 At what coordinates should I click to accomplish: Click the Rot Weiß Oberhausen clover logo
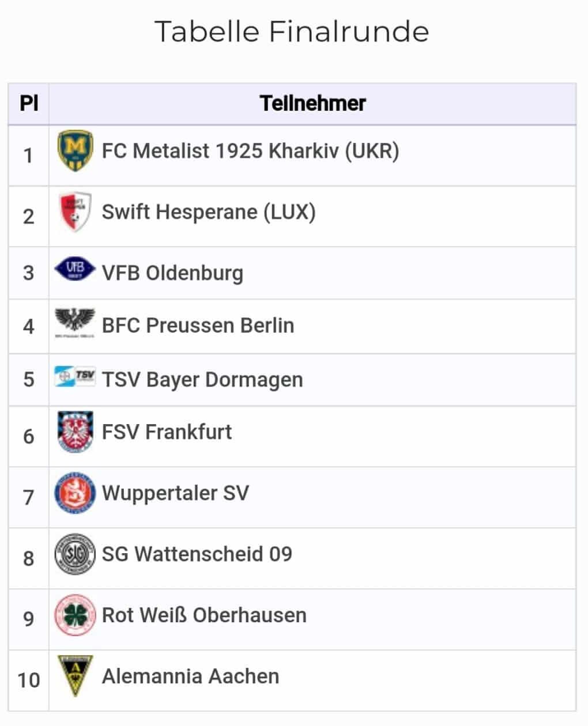[x=75, y=615]
